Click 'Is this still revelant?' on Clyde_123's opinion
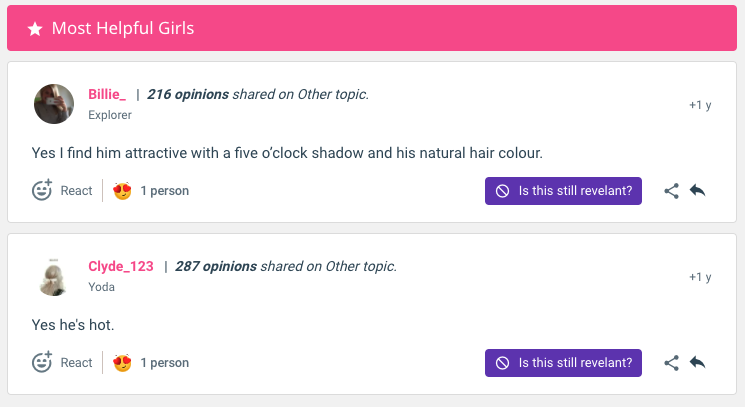This screenshot has height=407, width=745. [x=563, y=363]
